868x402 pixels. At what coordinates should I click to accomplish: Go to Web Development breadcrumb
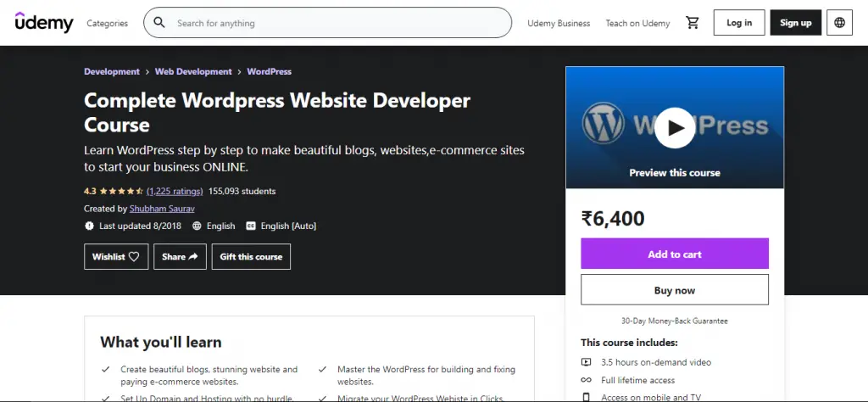pyautogui.click(x=193, y=72)
